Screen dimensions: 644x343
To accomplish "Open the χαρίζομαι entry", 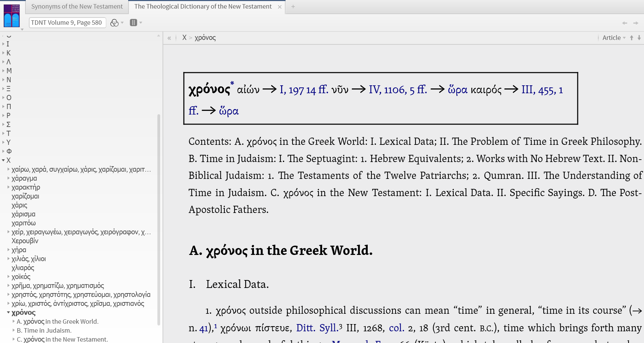I will tap(25, 196).
